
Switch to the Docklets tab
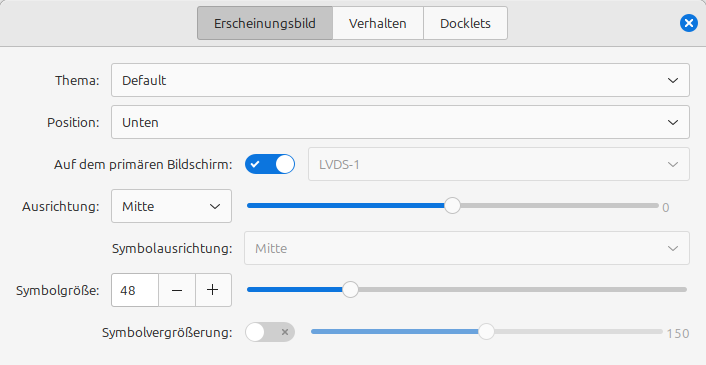(466, 23)
